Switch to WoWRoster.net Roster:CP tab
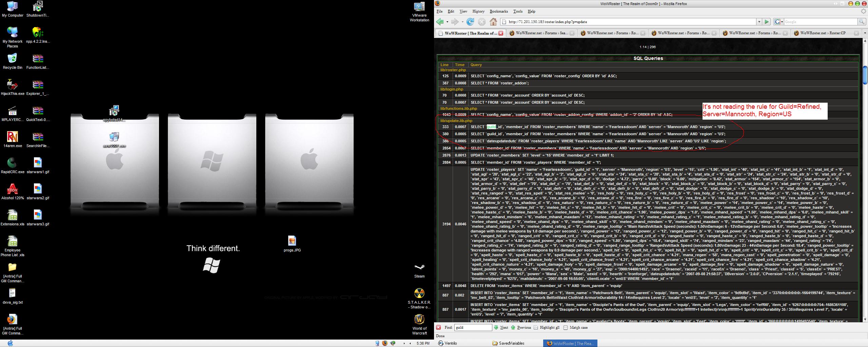This screenshot has width=868, height=347. pos(826,33)
